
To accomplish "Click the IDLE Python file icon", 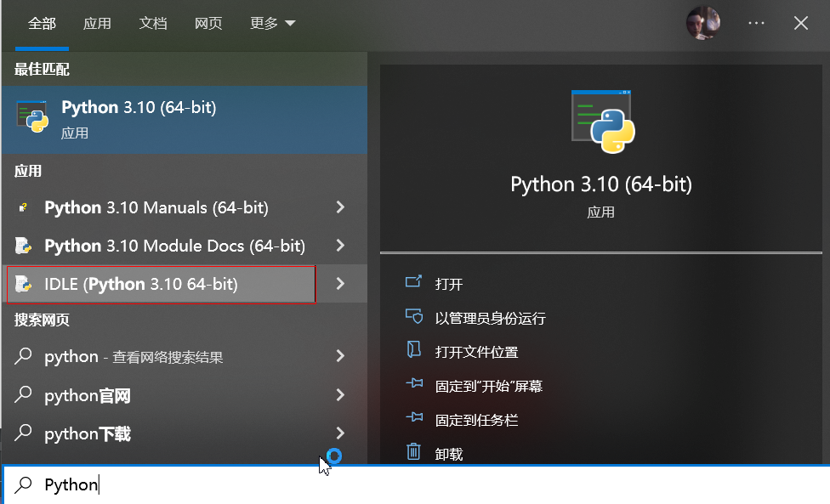I will 23,284.
